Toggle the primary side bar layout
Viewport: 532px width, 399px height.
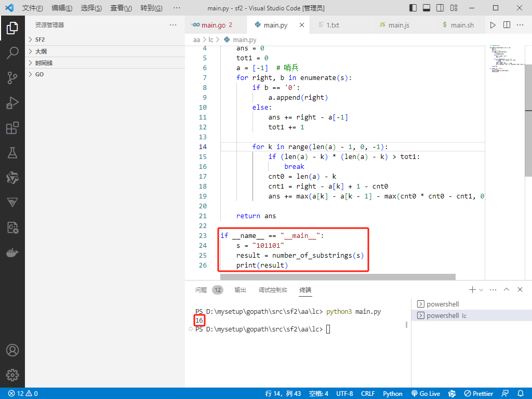413,8
